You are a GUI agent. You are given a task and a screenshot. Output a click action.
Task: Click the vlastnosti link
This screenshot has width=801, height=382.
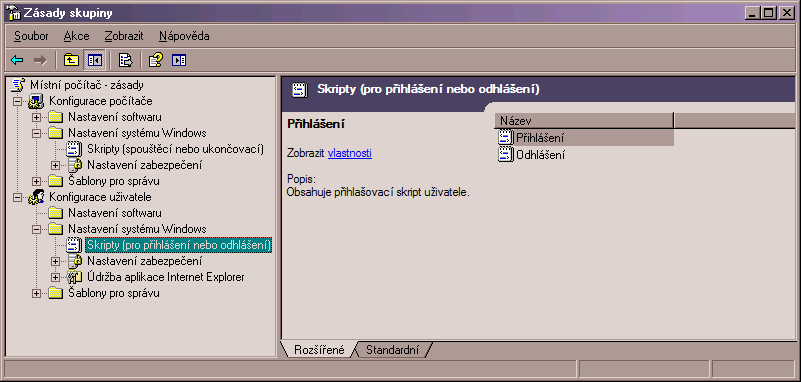[350, 153]
